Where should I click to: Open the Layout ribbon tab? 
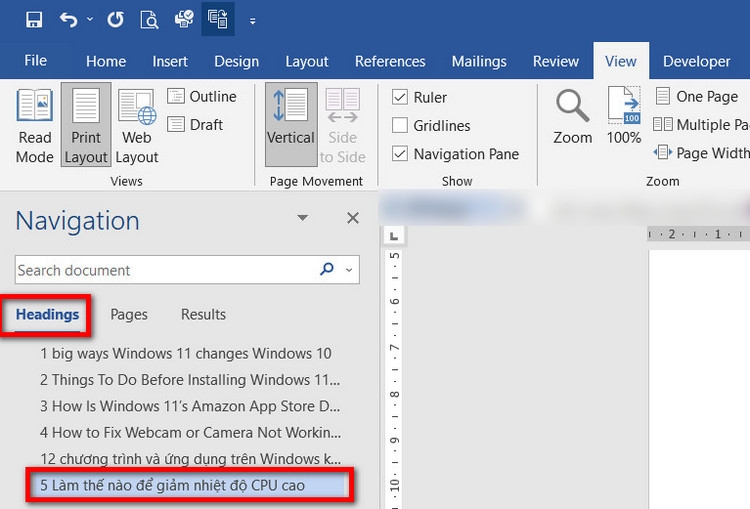click(306, 61)
